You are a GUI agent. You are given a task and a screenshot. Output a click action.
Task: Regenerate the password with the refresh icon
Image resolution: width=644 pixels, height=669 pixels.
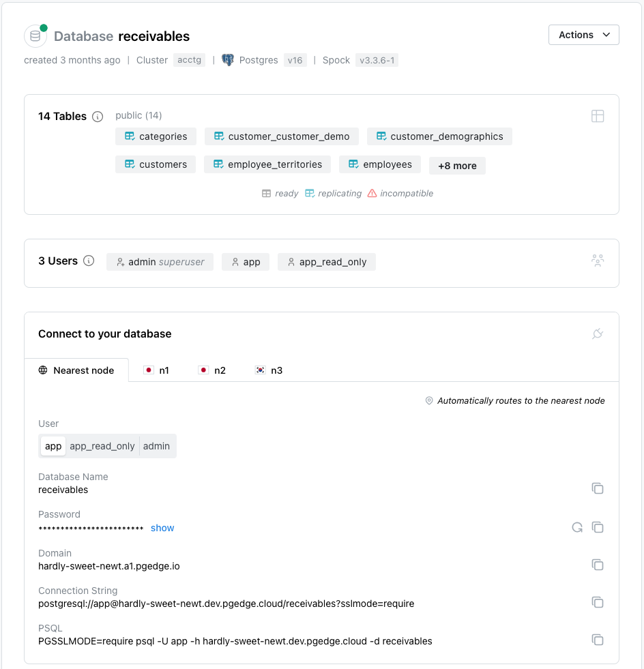577,528
